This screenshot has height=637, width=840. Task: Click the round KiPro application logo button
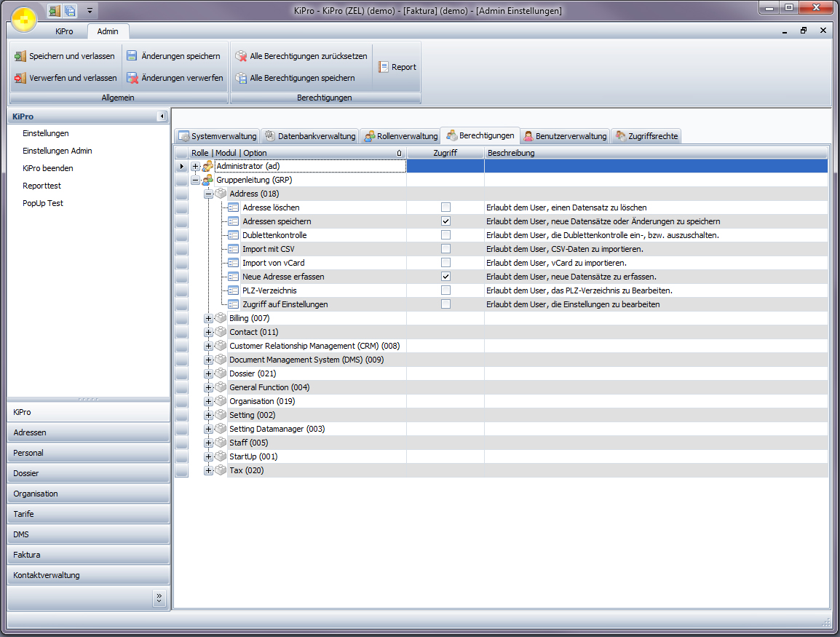pyautogui.click(x=24, y=20)
